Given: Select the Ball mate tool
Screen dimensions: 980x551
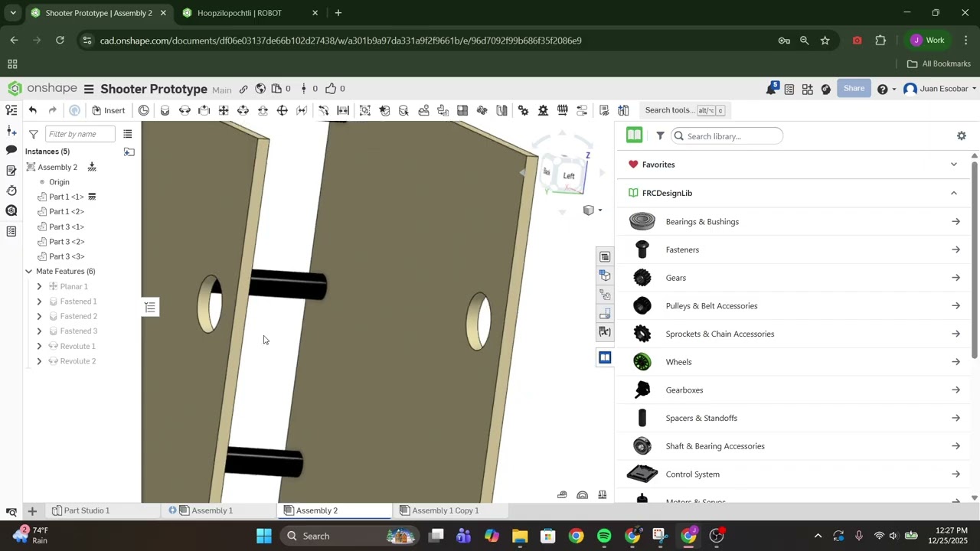Looking at the screenshot, I should 282,110.
